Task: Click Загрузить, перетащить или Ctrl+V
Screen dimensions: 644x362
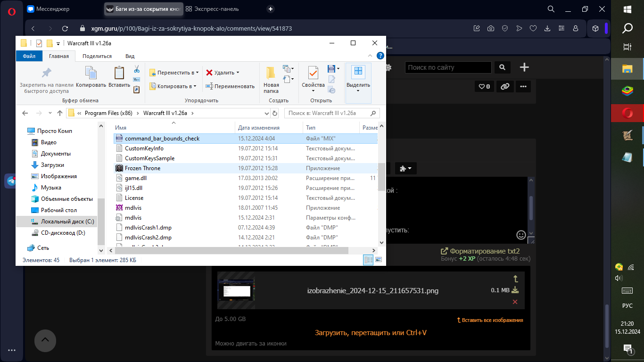Action: pos(371,332)
